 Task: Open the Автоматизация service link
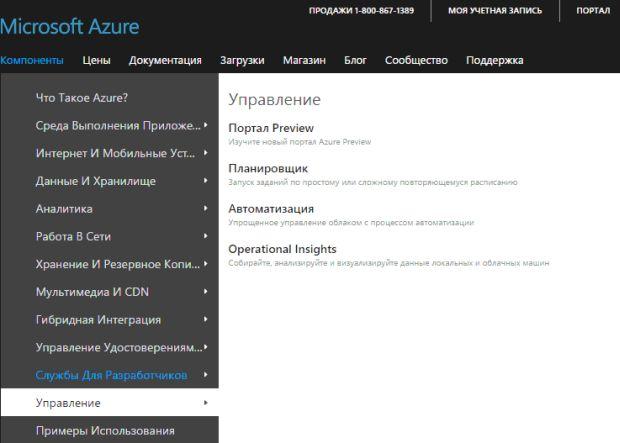tap(271, 208)
